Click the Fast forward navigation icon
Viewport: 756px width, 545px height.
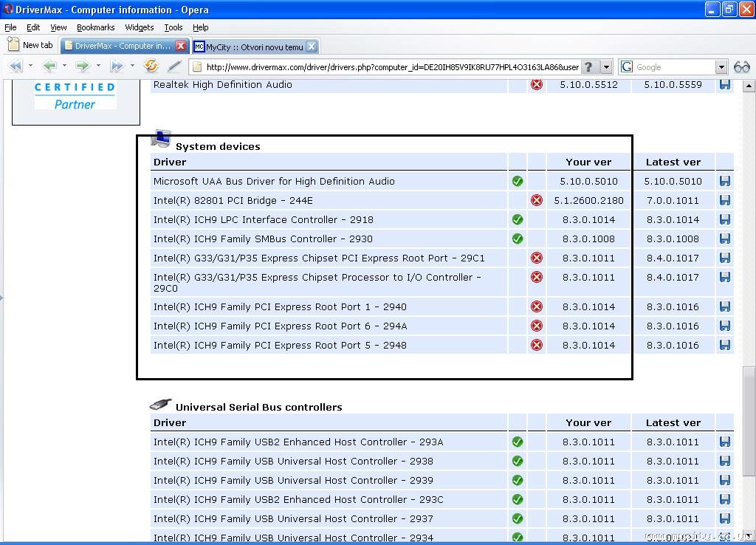pyautogui.click(x=116, y=66)
